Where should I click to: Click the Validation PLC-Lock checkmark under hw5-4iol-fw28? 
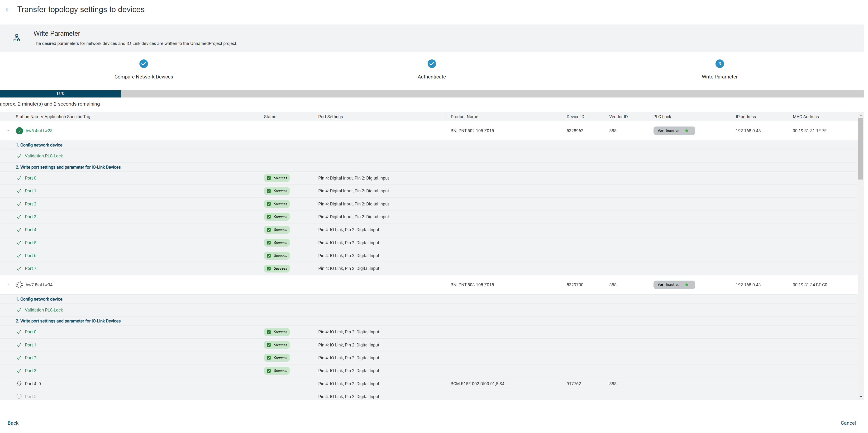pos(19,156)
